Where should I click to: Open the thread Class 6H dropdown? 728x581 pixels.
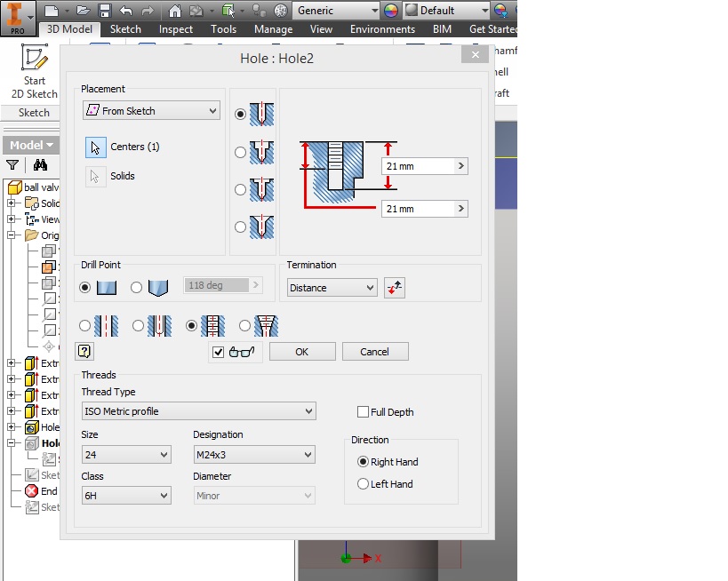coord(126,496)
